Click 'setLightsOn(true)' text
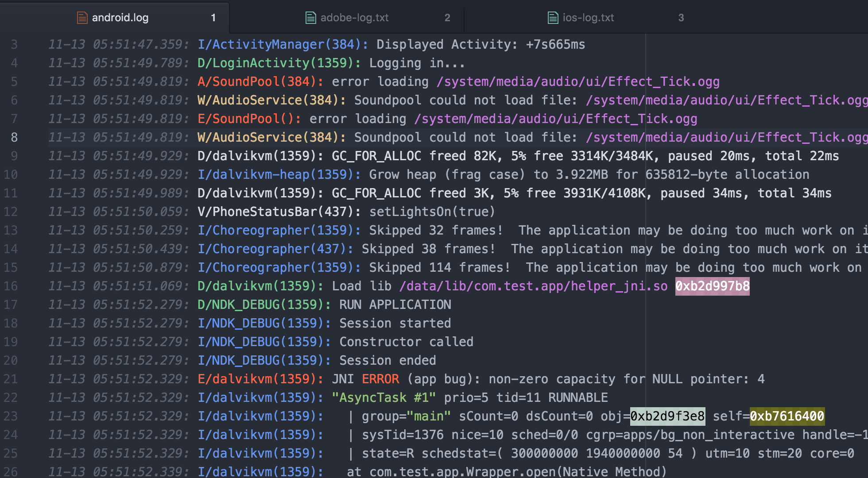The image size is (868, 478). pos(432,212)
